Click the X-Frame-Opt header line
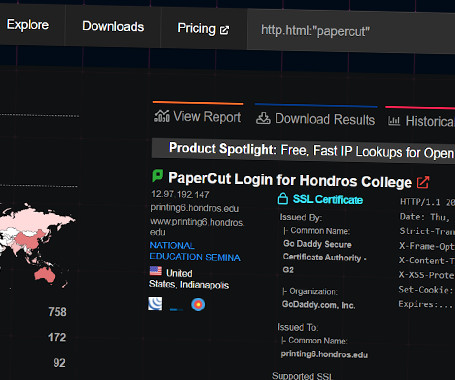Viewport: 455px width, 380px height. point(427,246)
